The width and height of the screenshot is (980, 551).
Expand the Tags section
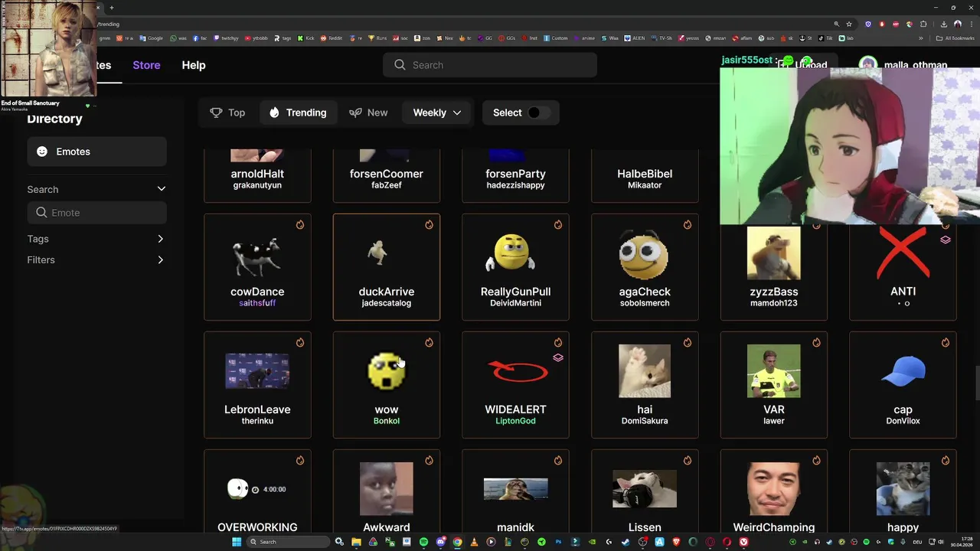click(96, 239)
